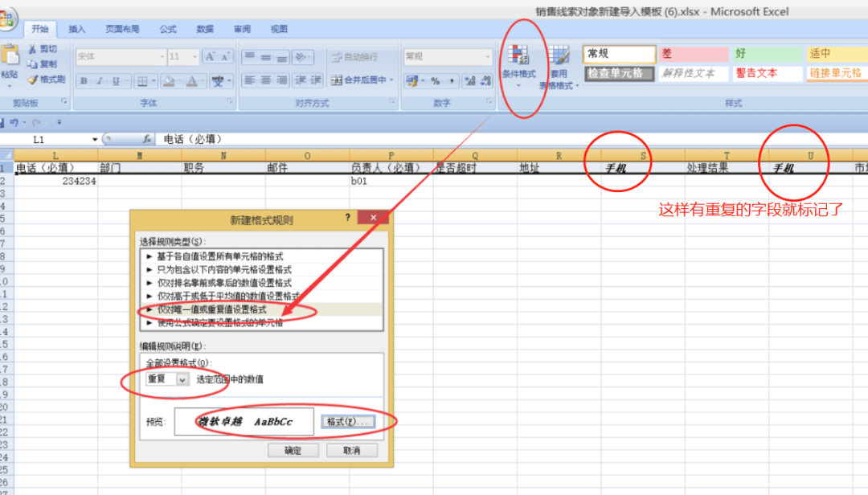Click the Cut (剪切) scissors icon
Screen dimensions: 868x495
tap(32, 49)
